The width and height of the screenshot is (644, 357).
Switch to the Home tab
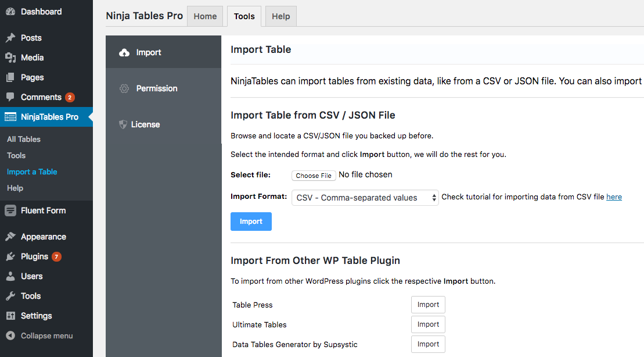coord(204,16)
